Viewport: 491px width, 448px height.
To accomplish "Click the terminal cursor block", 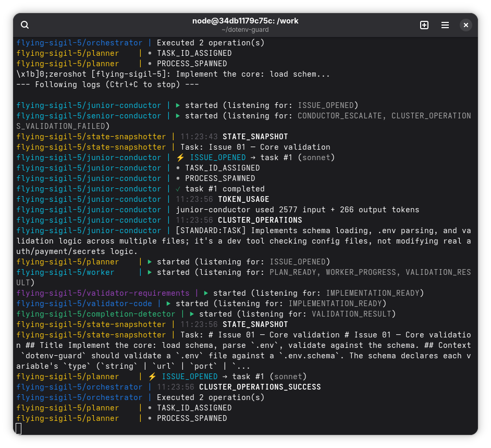I will pyautogui.click(x=19, y=429).
